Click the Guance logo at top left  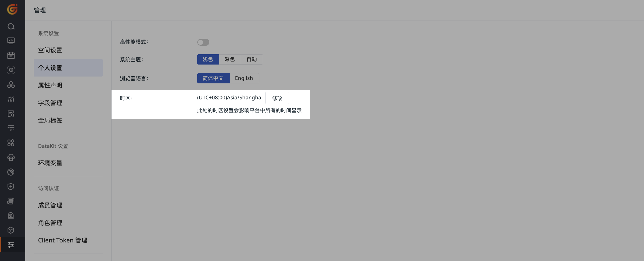12,9
